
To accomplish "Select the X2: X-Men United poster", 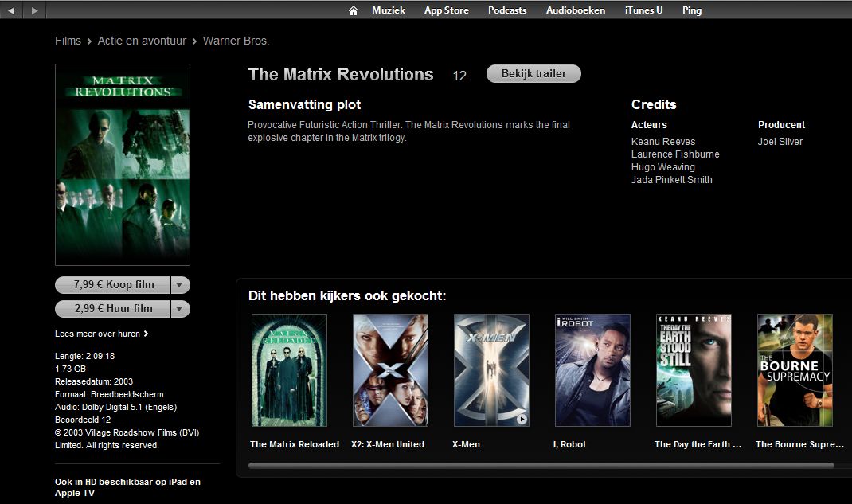I will point(391,370).
